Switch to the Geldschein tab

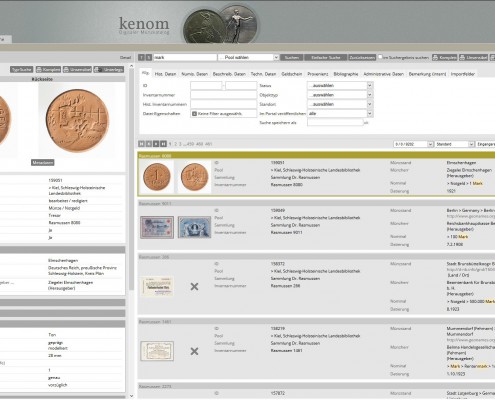pyautogui.click(x=292, y=74)
